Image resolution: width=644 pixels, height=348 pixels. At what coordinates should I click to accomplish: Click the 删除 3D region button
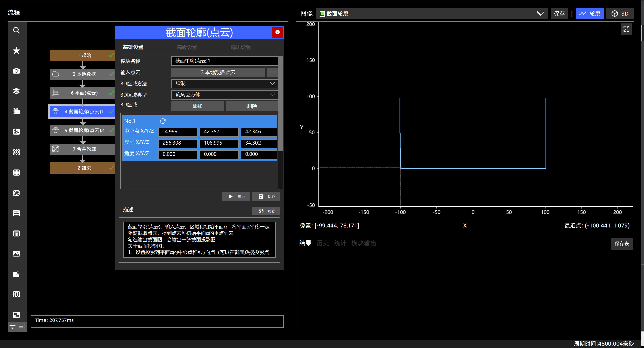252,106
